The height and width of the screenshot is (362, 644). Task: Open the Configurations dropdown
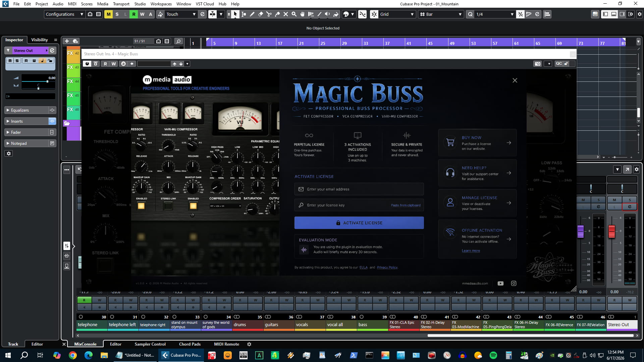click(x=64, y=14)
